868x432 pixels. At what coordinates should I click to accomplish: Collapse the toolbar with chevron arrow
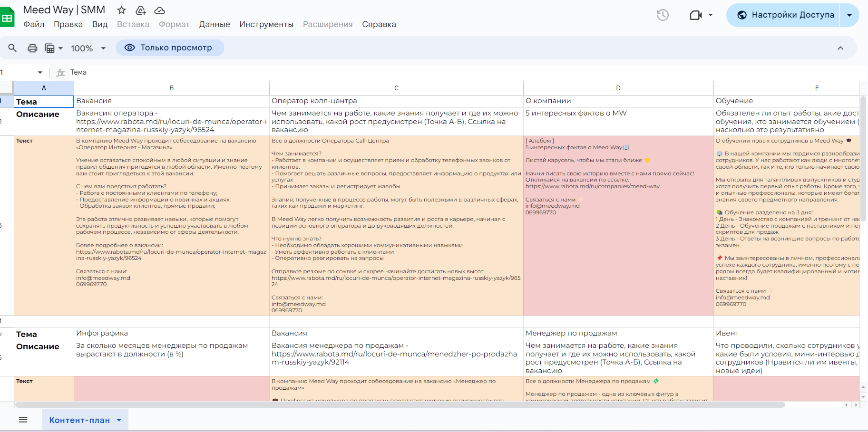pos(840,48)
